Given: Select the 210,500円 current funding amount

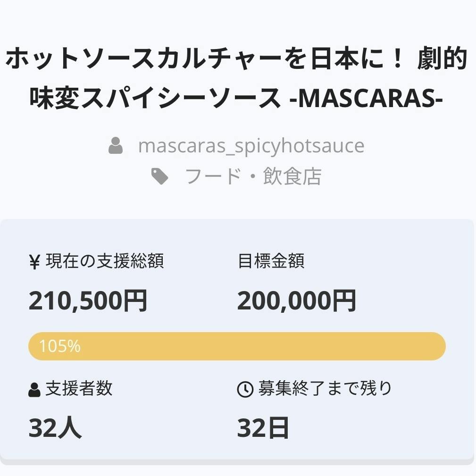Looking at the screenshot, I should (88, 301).
